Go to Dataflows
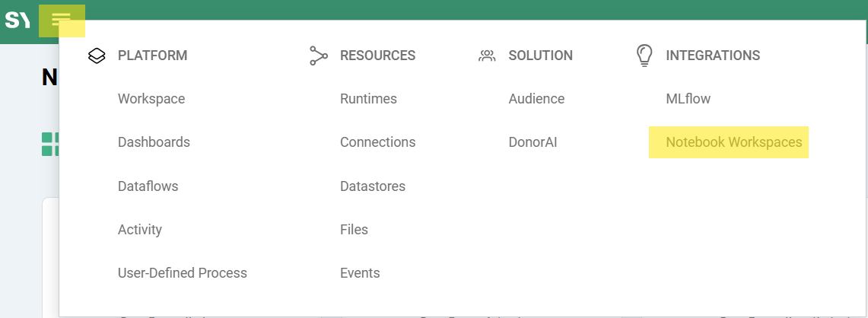Screen dimensions: 868x318 [148, 186]
